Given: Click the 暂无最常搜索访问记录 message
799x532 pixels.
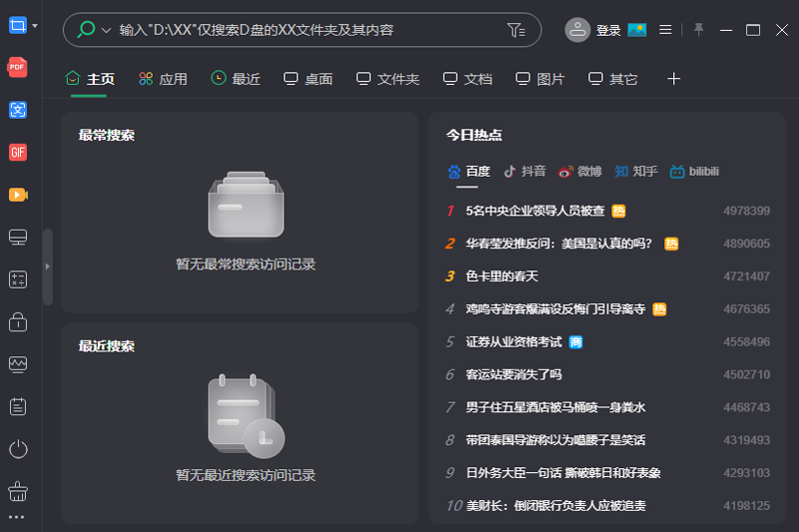Looking at the screenshot, I should 246,265.
